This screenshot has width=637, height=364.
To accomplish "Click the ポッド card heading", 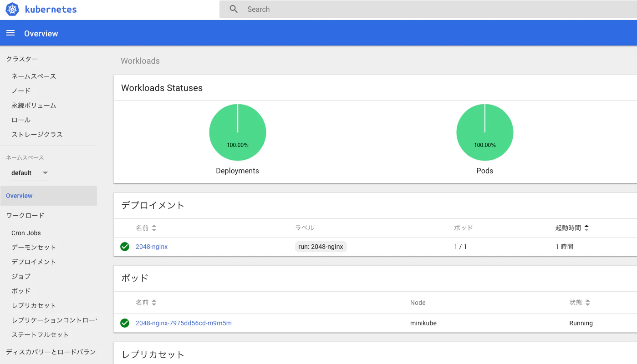I will 135,278.
